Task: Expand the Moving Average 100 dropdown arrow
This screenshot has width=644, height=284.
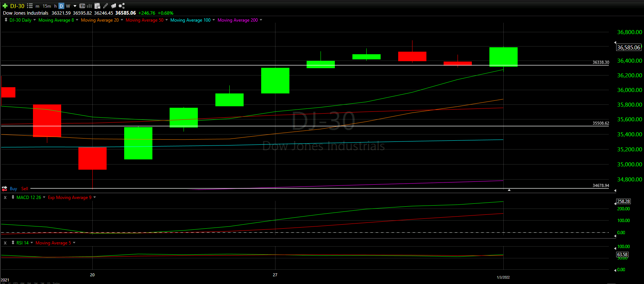Action: point(214,20)
